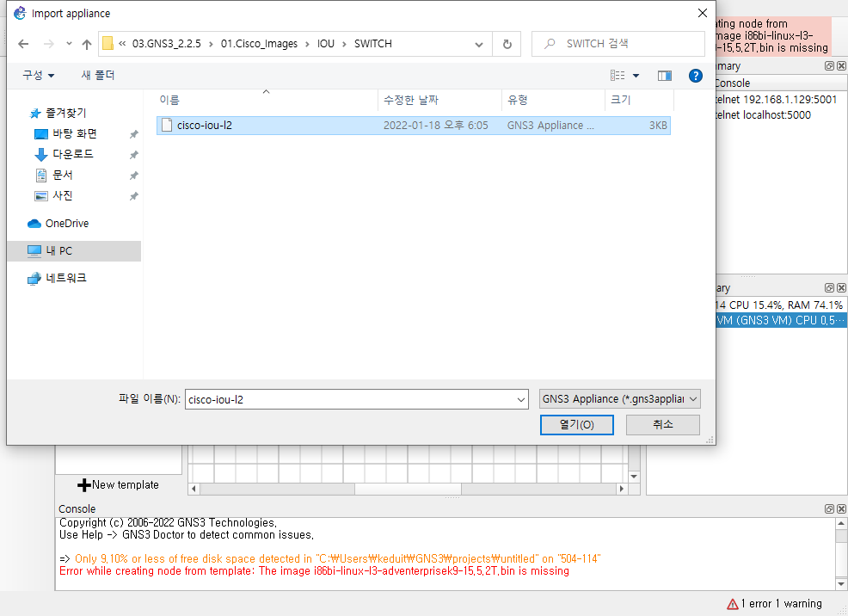Open help with the question mark icon
The width and height of the screenshot is (848, 616).
click(x=696, y=76)
